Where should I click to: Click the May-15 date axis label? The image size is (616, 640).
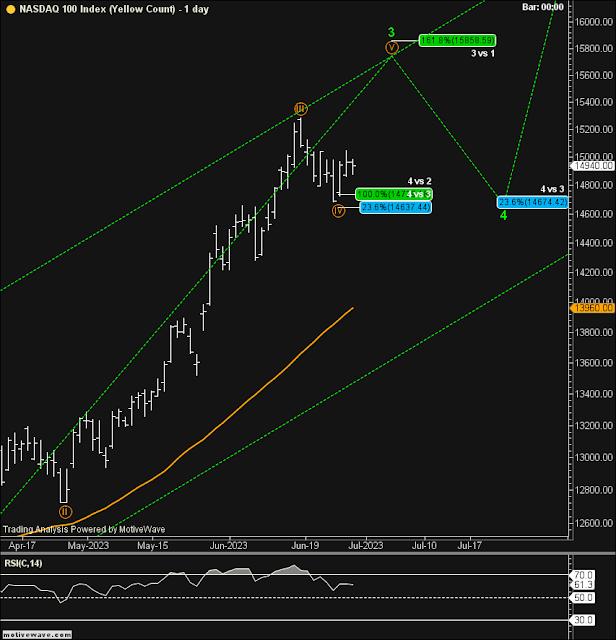click(153, 545)
